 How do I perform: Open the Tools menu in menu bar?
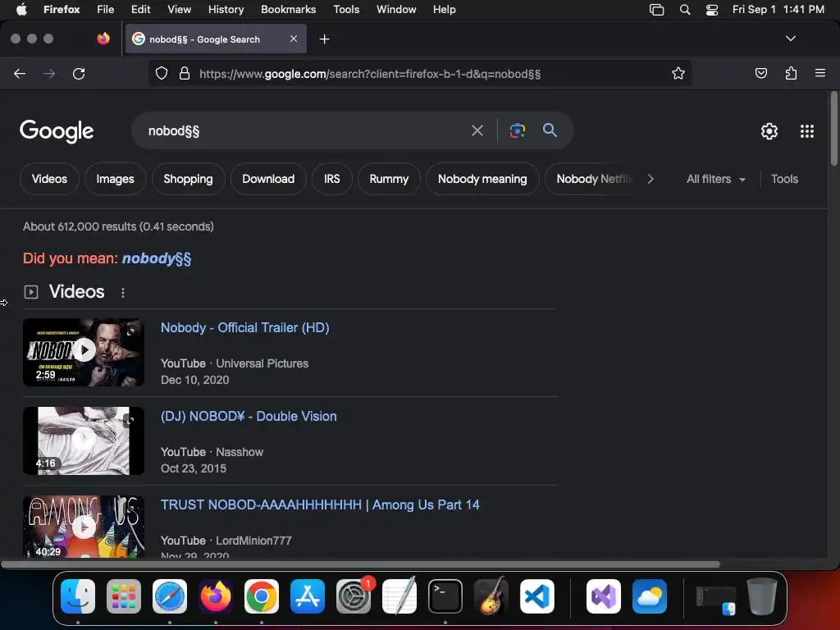[346, 9]
